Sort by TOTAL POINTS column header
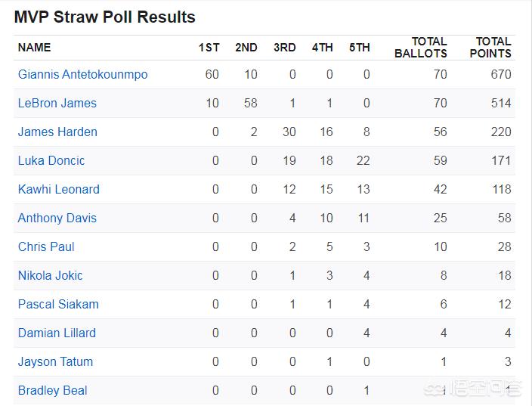The image size is (532, 406). 490,48
